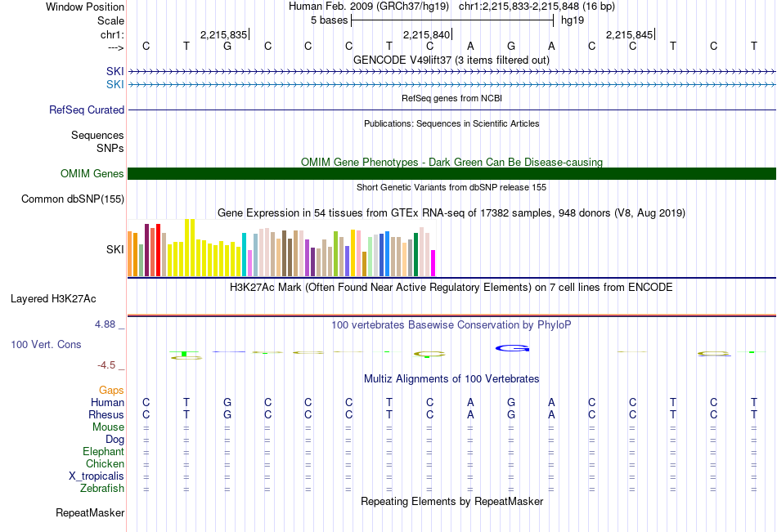The height and width of the screenshot is (532, 777).
Task: Click the large blue G in PhyloP track
Action: (x=513, y=349)
